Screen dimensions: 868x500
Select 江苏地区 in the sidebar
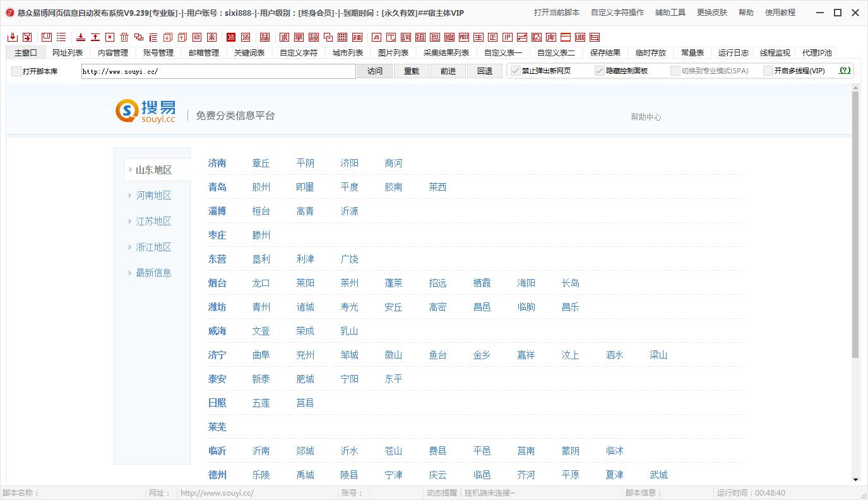coord(153,222)
